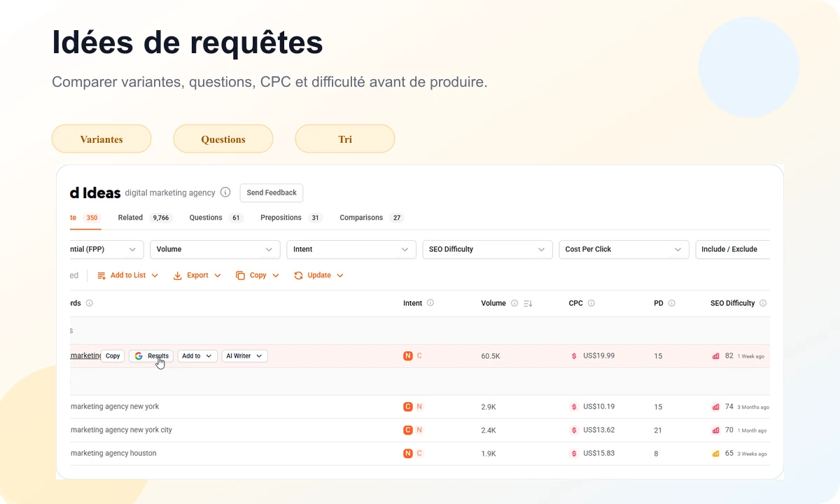The image size is (840, 504).
Task: Click info icon next to digital marketing agency
Action: (x=225, y=192)
